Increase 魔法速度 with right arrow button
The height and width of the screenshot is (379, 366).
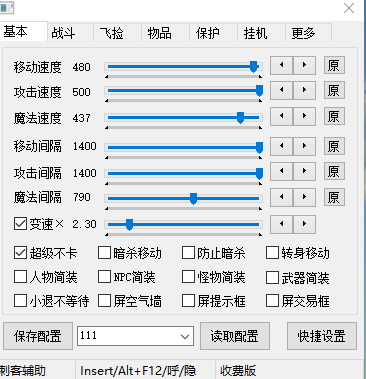[x=304, y=116]
